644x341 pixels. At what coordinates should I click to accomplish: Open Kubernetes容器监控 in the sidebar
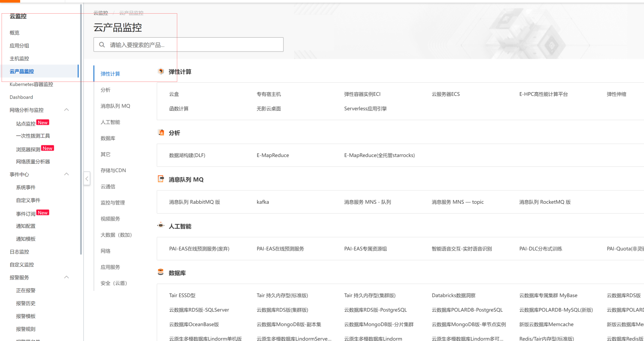click(x=31, y=84)
